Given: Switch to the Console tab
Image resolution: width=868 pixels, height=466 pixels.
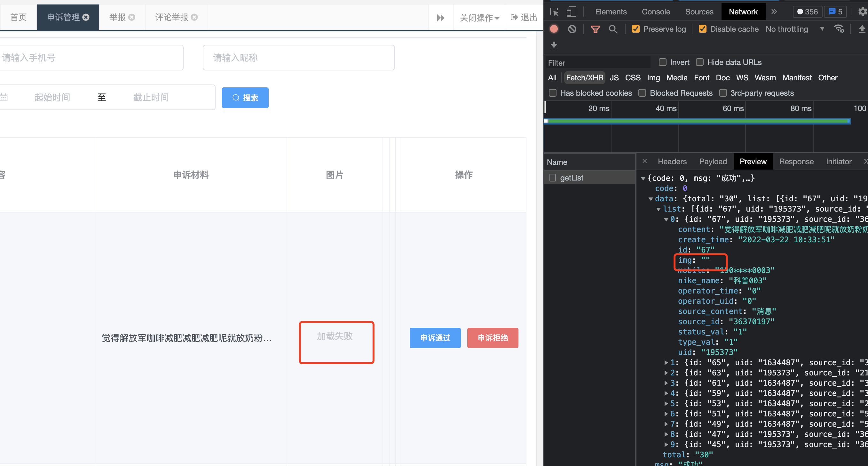Looking at the screenshot, I should pos(655,12).
